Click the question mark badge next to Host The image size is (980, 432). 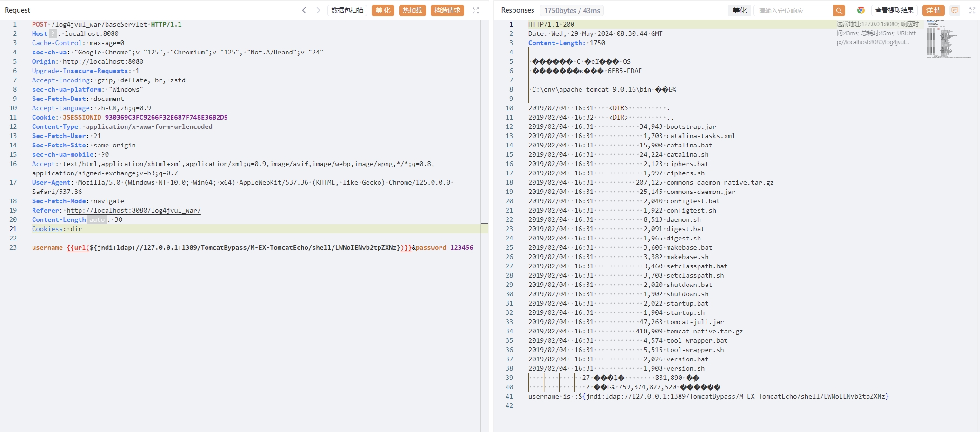pyautogui.click(x=52, y=33)
